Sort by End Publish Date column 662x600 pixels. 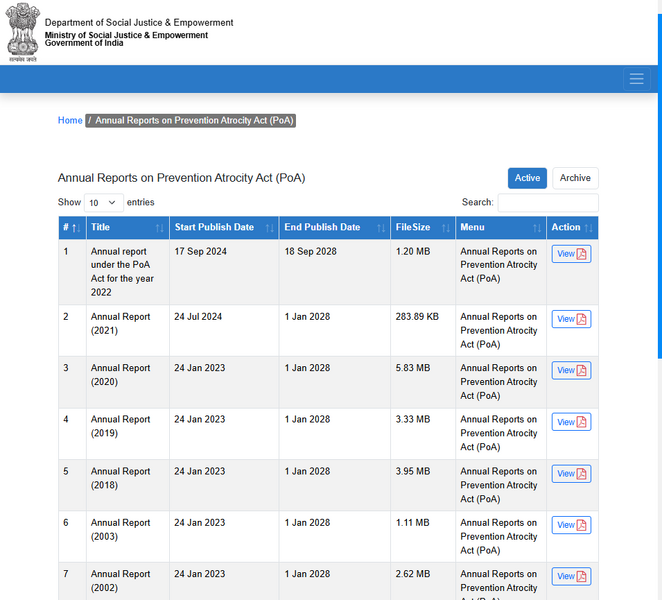pos(335,228)
